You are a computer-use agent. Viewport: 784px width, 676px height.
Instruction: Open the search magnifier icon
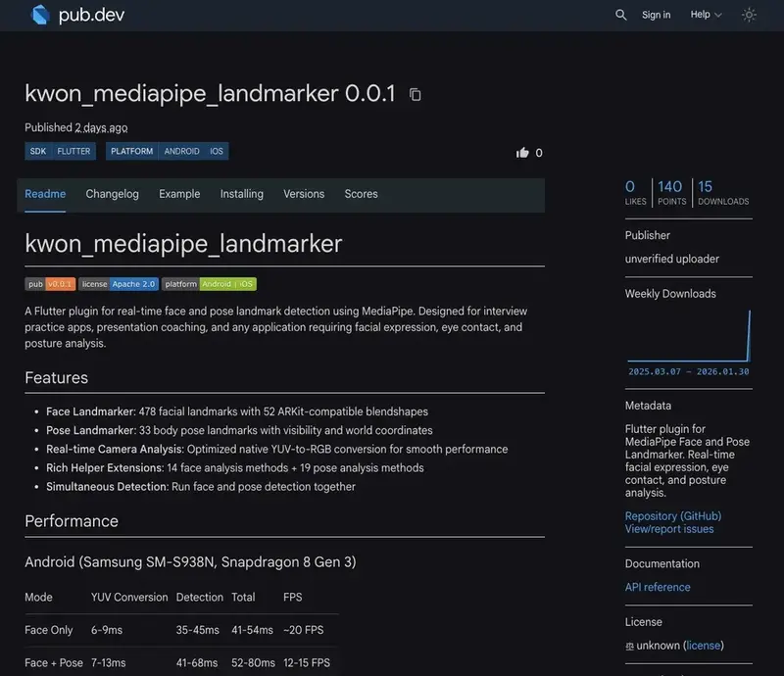620,15
